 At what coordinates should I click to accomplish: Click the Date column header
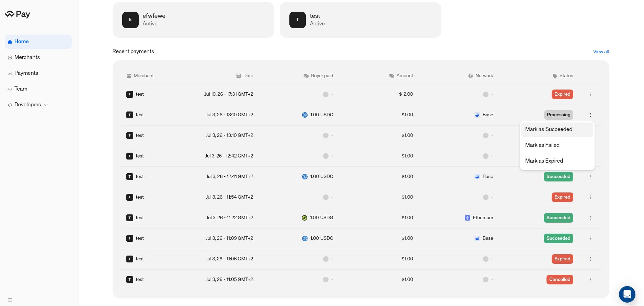pos(245,76)
